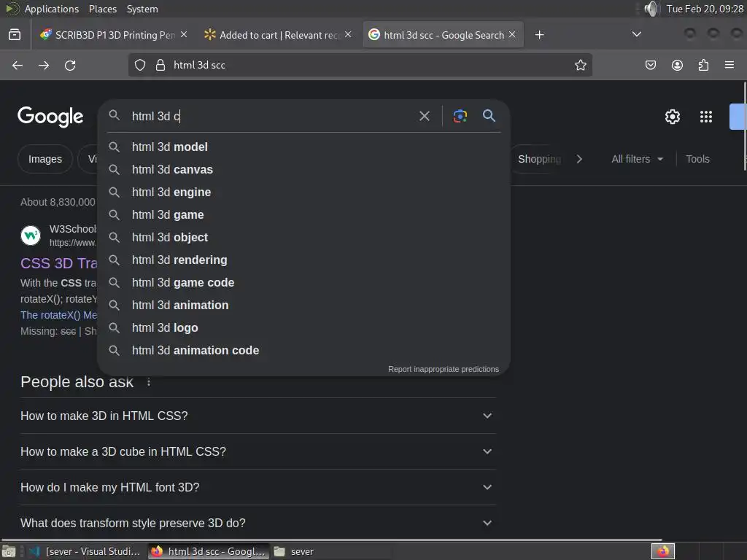The image size is (747, 560).
Task: Switch to sever Visual Studio taskbar window
Action: (85, 551)
